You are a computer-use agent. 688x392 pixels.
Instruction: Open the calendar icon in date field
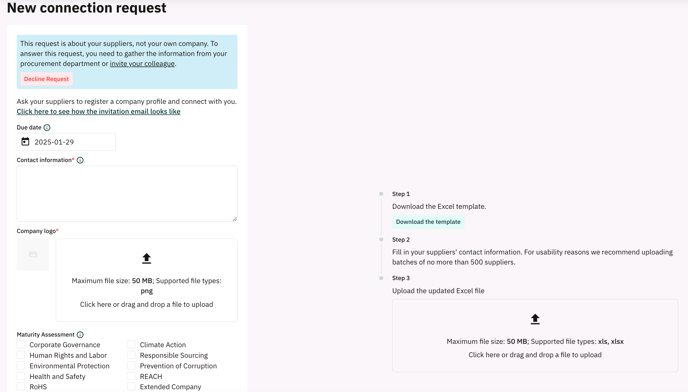pos(25,142)
